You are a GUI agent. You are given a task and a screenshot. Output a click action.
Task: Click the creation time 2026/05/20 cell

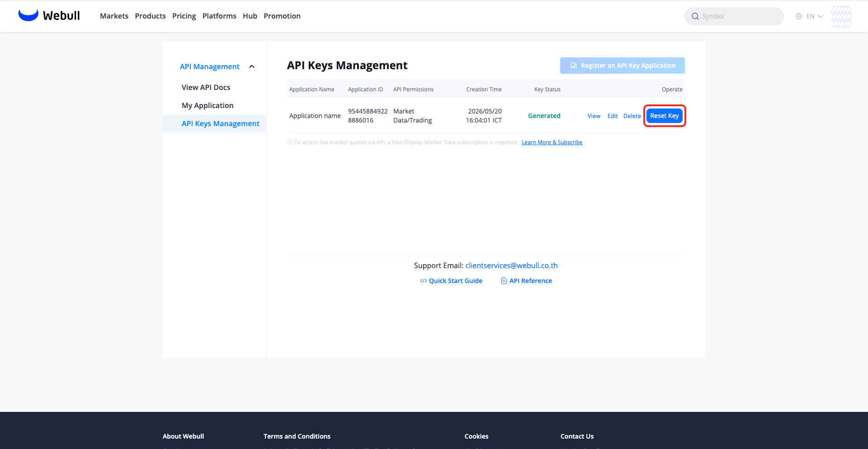[x=484, y=116]
